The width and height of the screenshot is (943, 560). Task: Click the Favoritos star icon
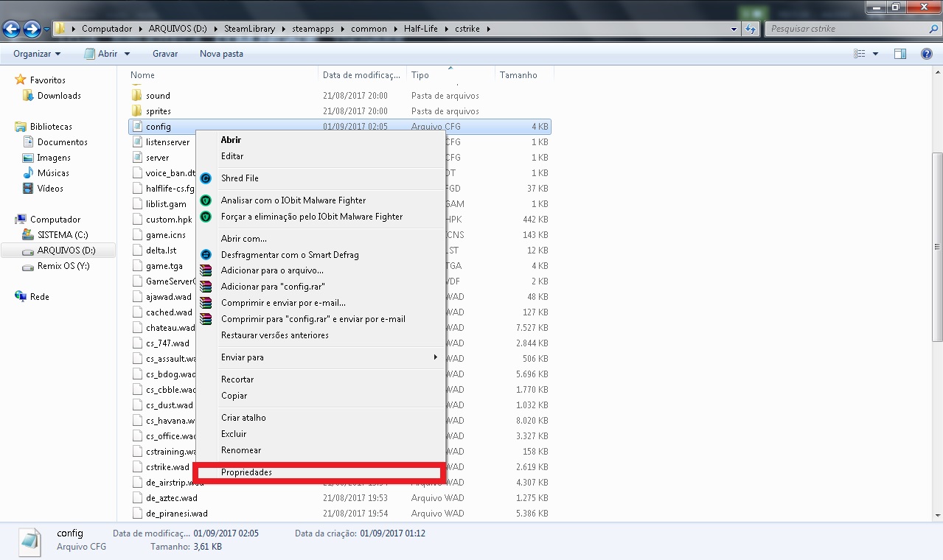tap(21, 80)
